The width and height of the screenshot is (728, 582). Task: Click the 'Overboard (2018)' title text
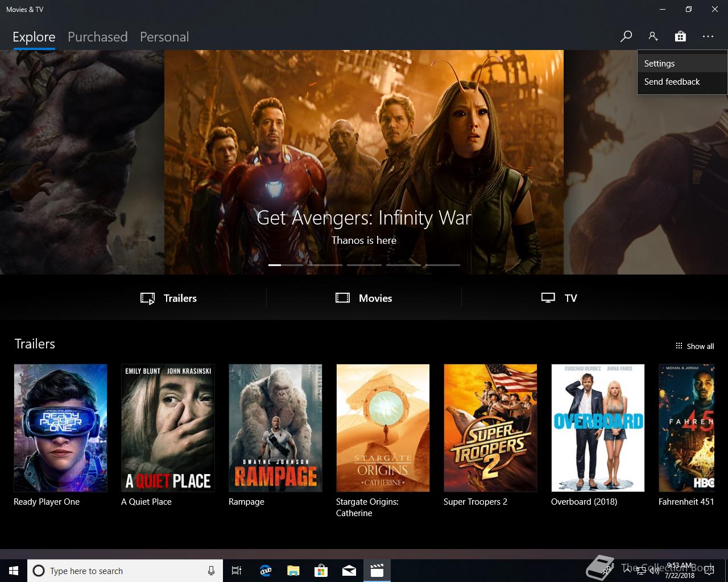tap(584, 502)
